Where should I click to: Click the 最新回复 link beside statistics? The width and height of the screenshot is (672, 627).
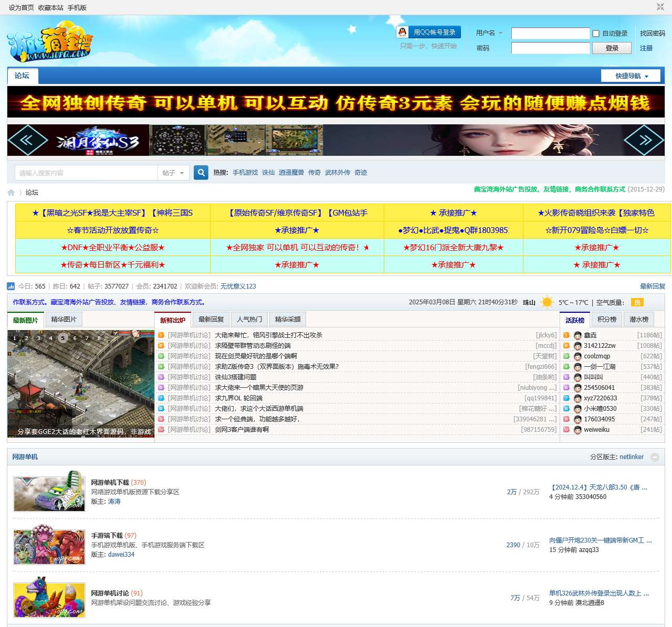point(652,286)
